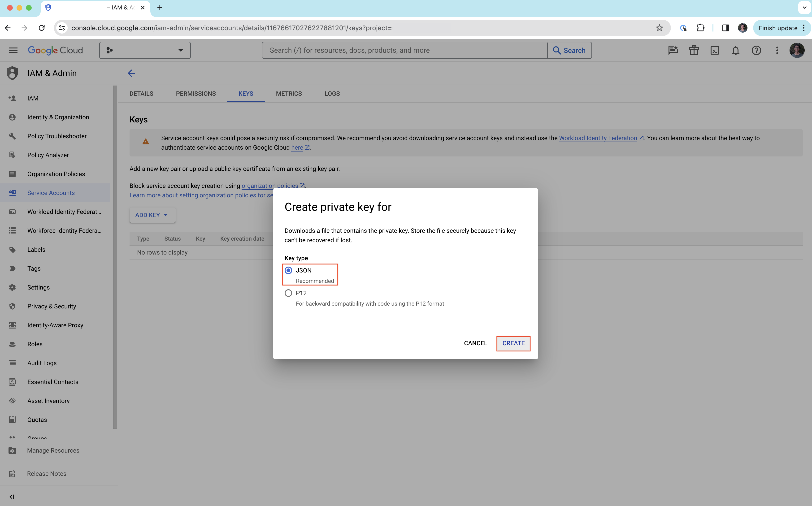Click the sidebar vertical scrollbar

[x=115, y=257]
